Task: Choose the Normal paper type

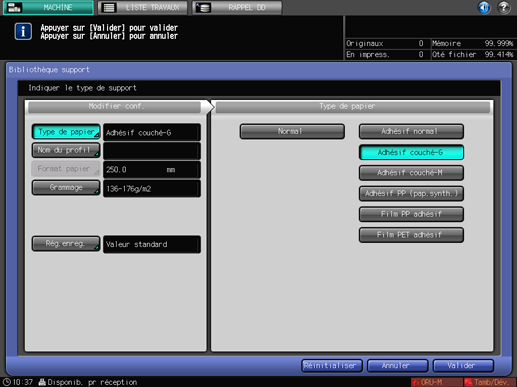Action: [292, 131]
